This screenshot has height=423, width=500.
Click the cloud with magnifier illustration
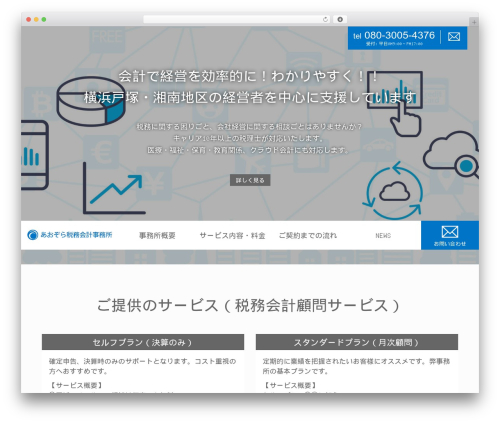click(x=451, y=155)
